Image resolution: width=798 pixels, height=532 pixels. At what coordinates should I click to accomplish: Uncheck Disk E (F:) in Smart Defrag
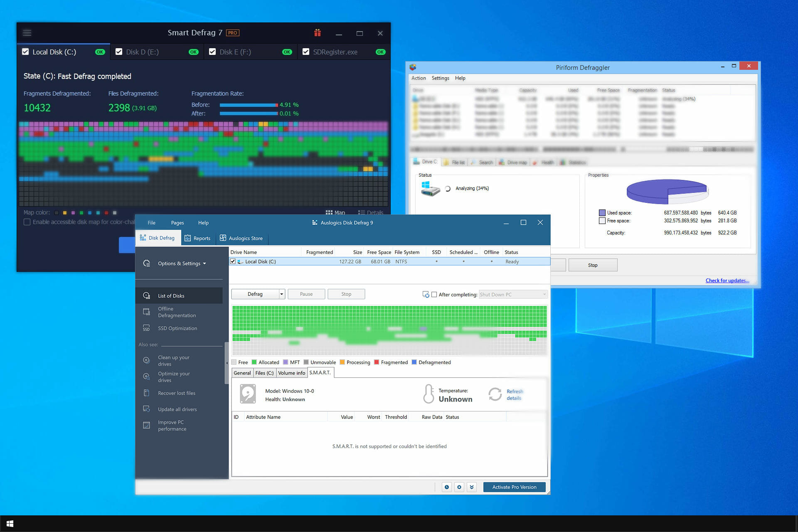(x=212, y=52)
